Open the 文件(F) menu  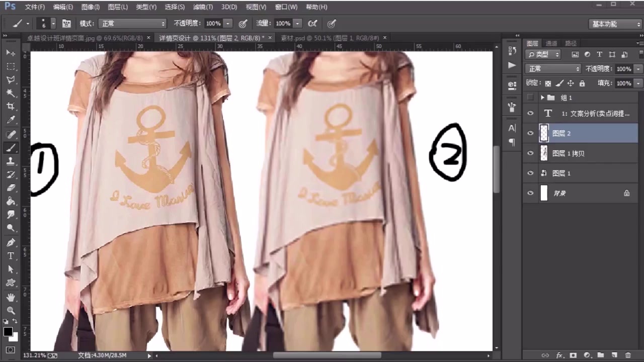(35, 7)
